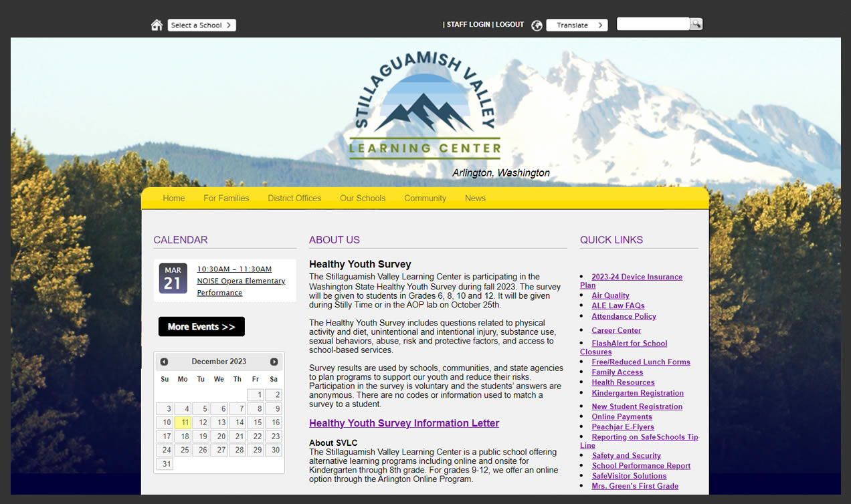Go to the next calendar month
The width and height of the screenshot is (851, 504).
(x=274, y=362)
